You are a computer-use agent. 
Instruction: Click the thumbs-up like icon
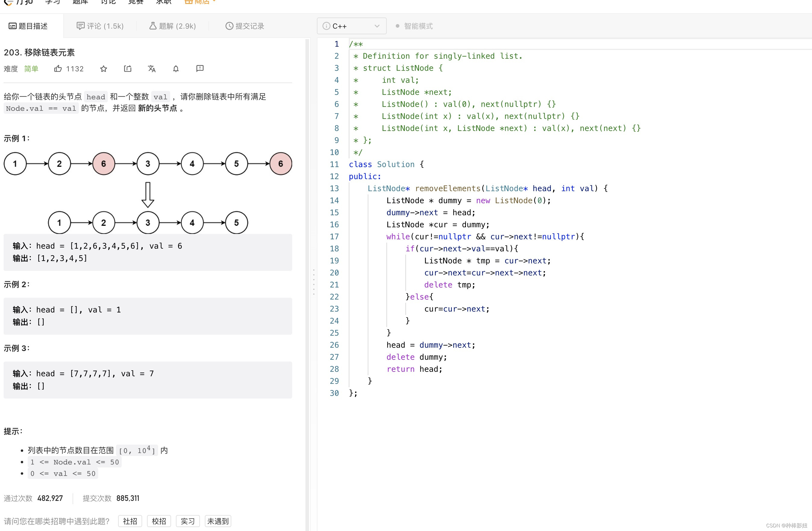58,69
